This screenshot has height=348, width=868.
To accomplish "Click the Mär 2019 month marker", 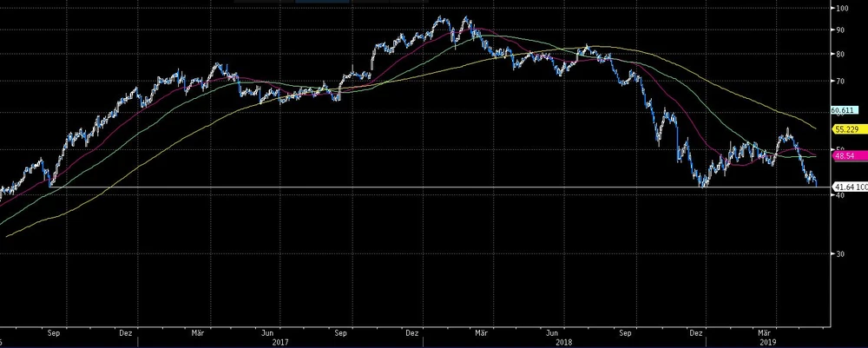I will 764,332.
